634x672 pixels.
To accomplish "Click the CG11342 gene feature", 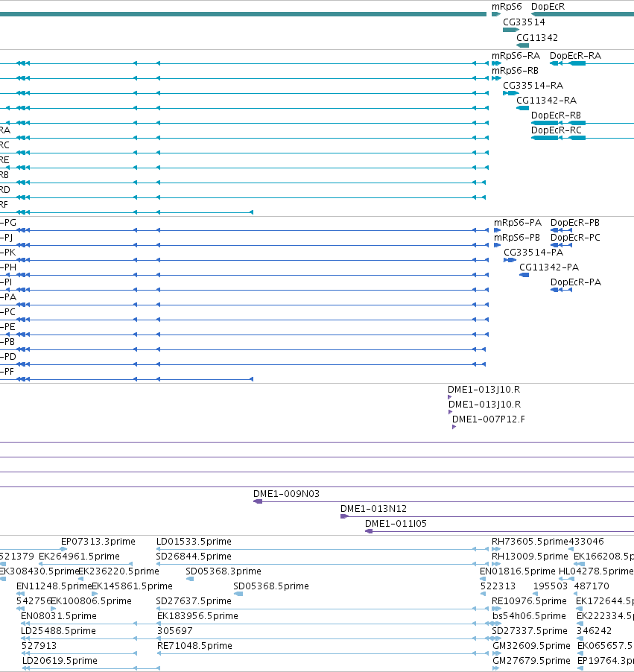I will click(x=522, y=45).
